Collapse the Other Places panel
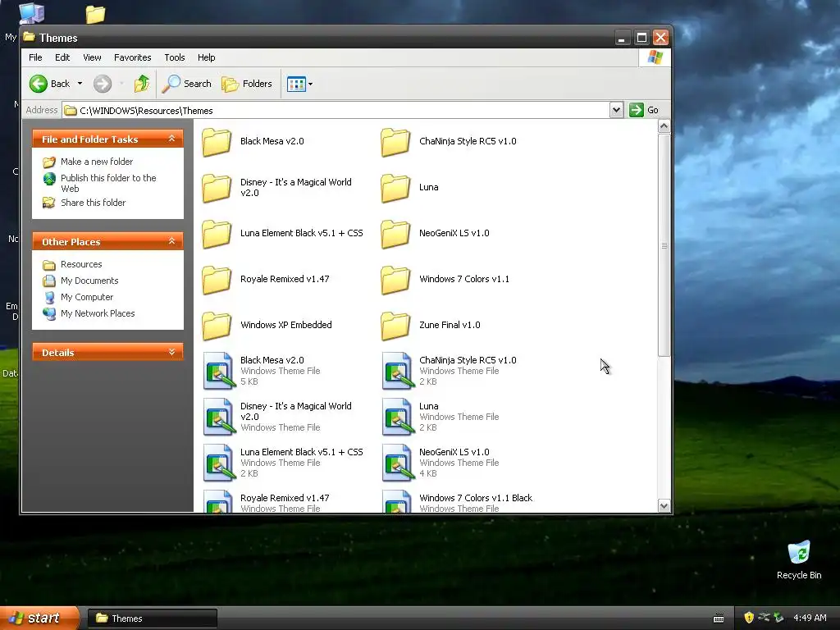The image size is (840, 630). coord(172,241)
